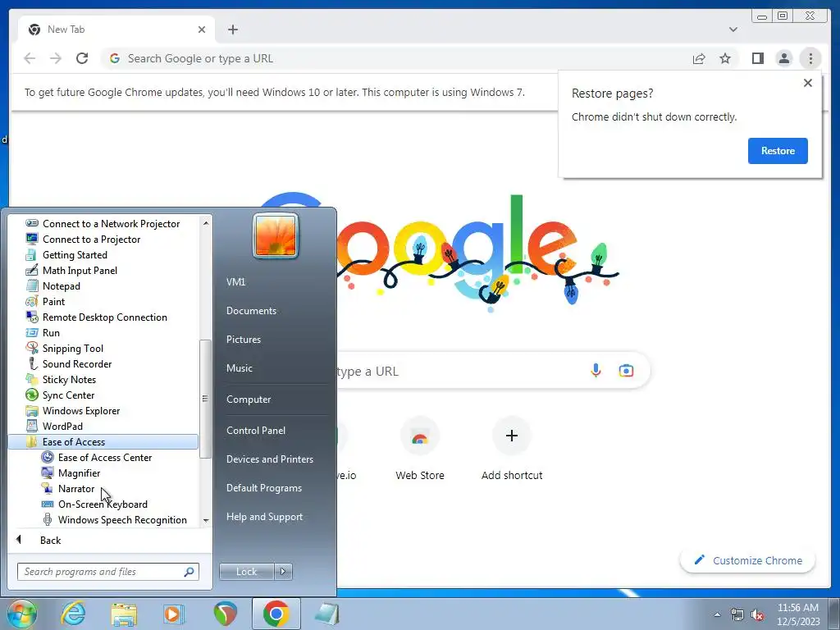Open Default Programs

tap(263, 488)
